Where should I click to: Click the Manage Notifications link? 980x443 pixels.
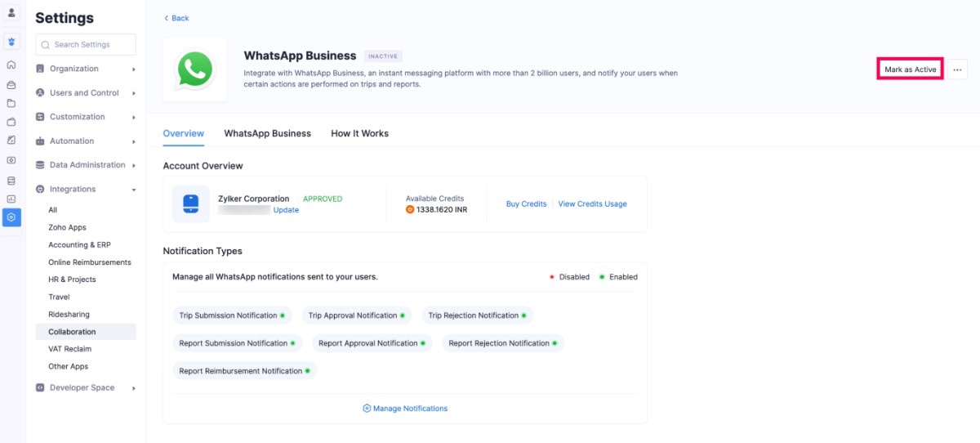point(405,409)
